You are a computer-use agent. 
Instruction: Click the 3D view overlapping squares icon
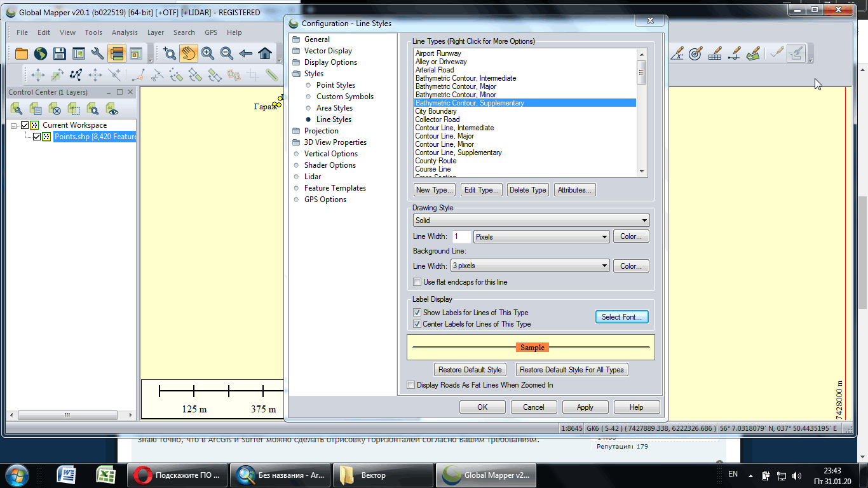pyautogui.click(x=135, y=54)
